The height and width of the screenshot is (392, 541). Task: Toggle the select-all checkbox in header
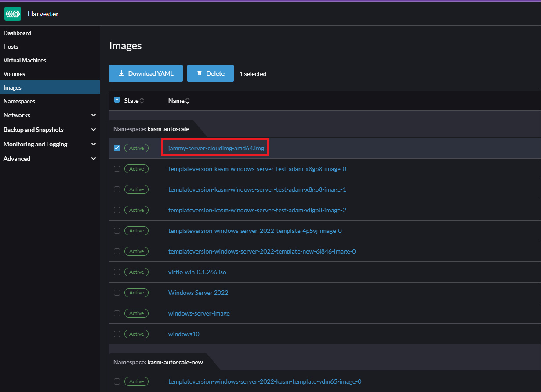coord(117,100)
